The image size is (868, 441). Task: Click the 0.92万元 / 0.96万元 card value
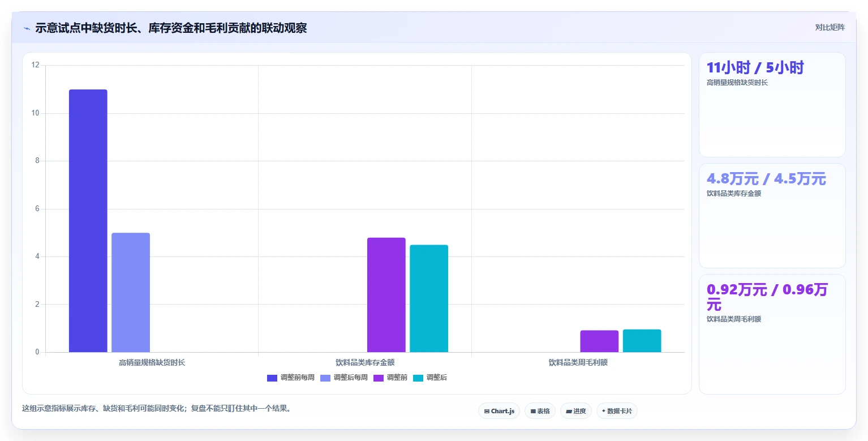(x=767, y=297)
